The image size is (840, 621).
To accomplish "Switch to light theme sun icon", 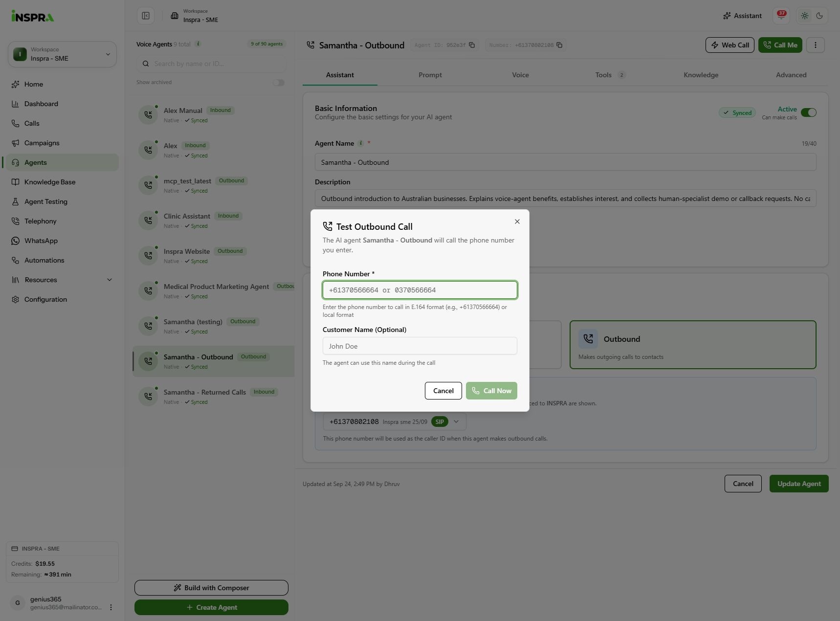I will coord(804,16).
